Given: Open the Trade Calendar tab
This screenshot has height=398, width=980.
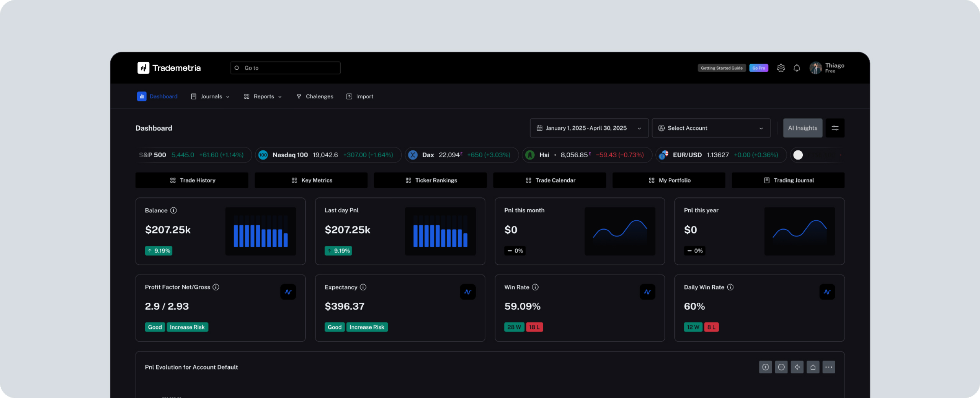Looking at the screenshot, I should 550,180.
